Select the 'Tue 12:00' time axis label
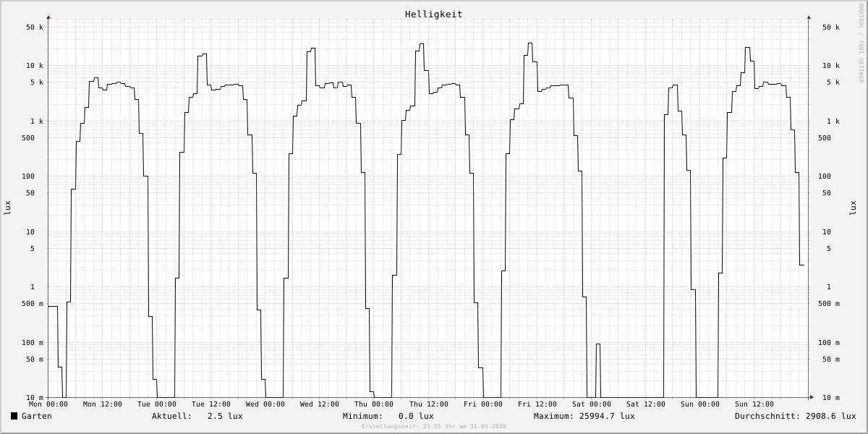 pos(211,404)
